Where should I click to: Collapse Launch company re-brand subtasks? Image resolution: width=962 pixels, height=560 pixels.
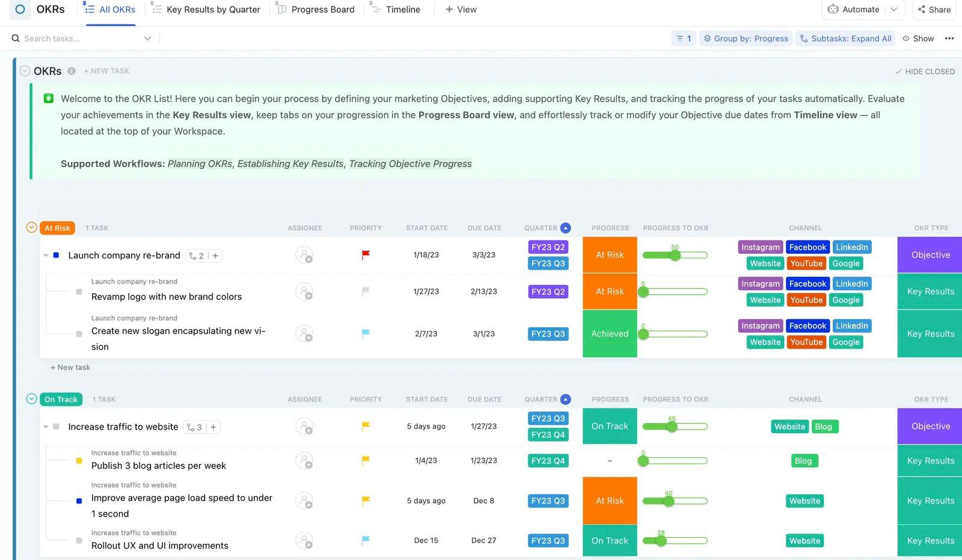pyautogui.click(x=46, y=255)
